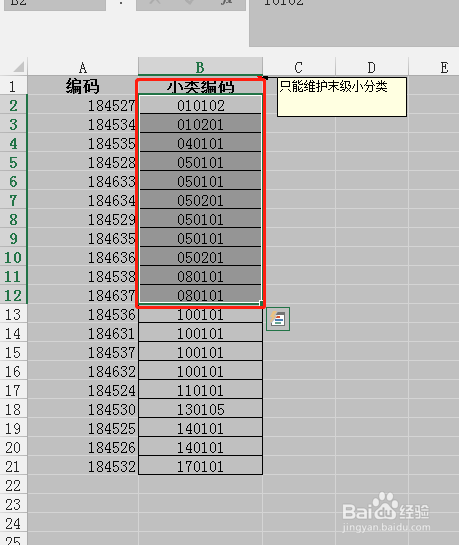Select row 23 header

[13, 504]
